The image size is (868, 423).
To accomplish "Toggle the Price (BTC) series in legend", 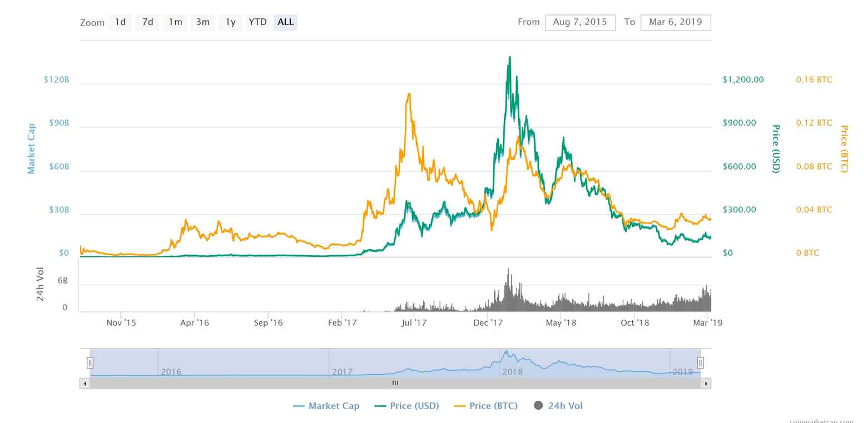I will point(486,406).
